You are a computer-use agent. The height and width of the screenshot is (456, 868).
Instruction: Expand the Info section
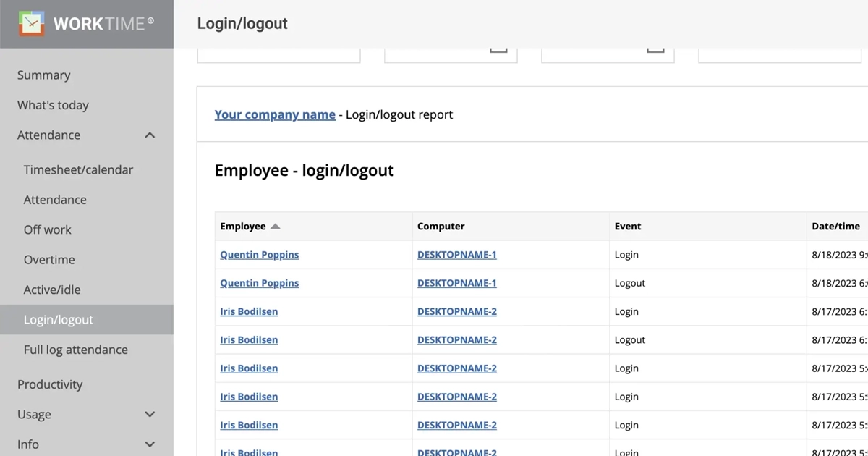150,444
